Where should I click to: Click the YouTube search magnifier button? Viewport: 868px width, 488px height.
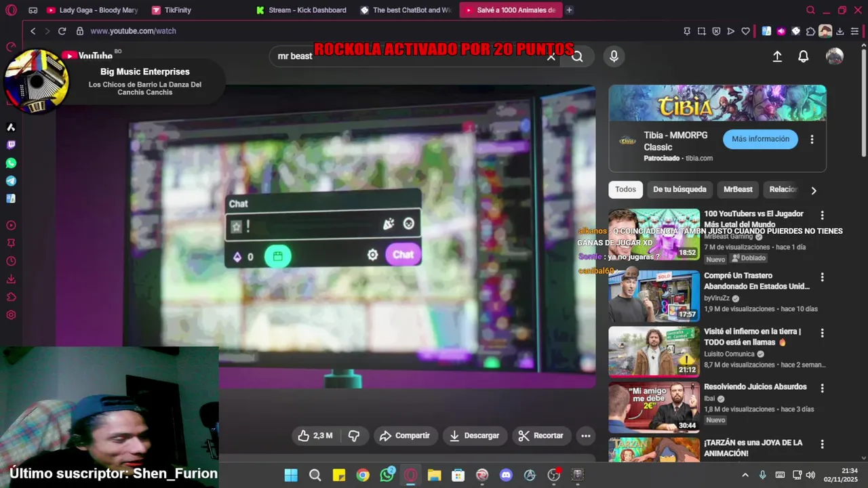pyautogui.click(x=577, y=56)
